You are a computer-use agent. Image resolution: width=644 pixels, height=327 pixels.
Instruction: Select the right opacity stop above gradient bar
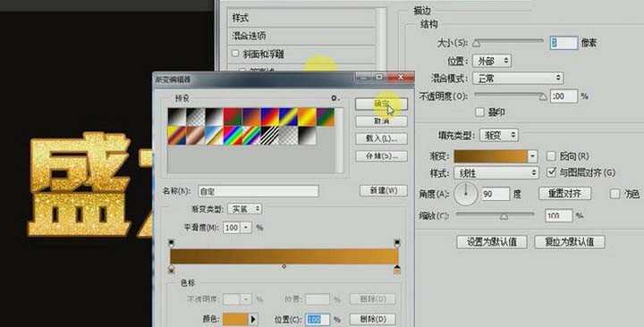coord(397,243)
